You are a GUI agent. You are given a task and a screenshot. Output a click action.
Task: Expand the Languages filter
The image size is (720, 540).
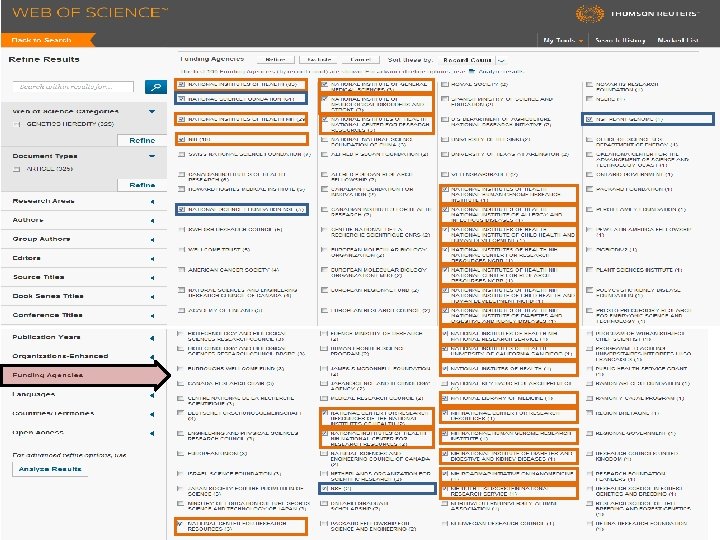pos(152,395)
